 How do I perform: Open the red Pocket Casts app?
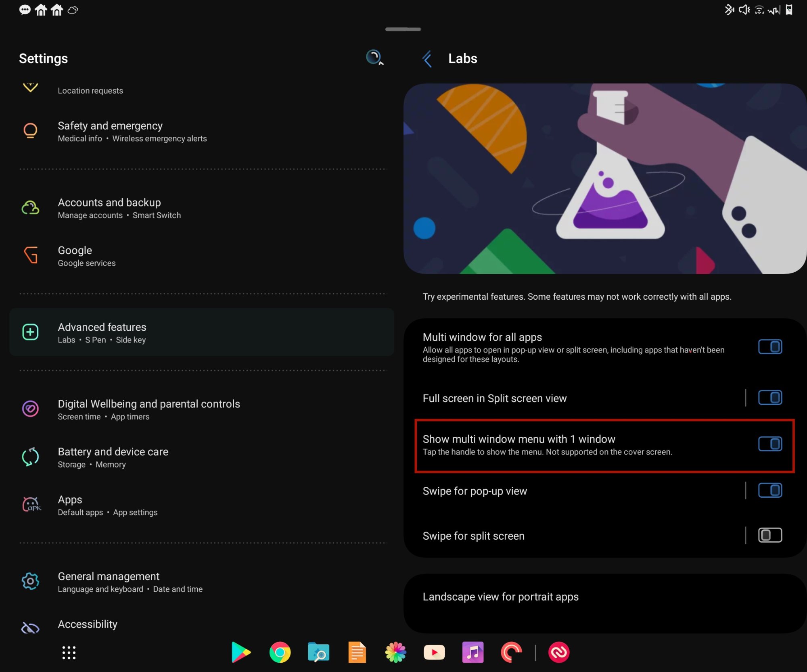click(x=511, y=652)
